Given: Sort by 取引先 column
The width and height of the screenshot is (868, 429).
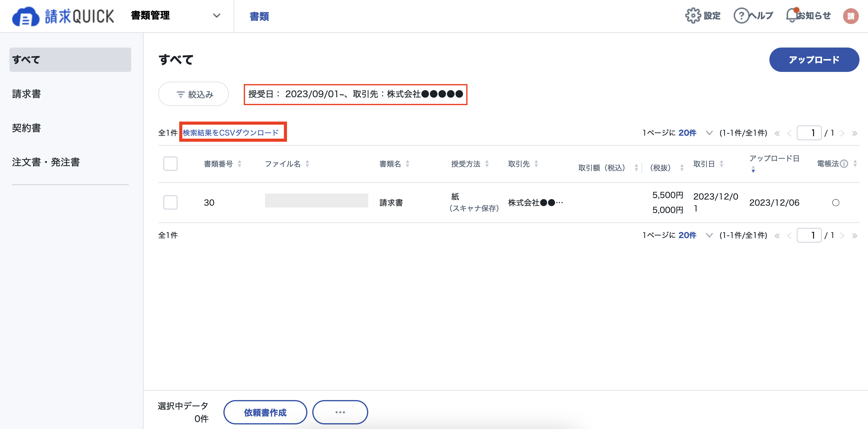Looking at the screenshot, I should (536, 164).
